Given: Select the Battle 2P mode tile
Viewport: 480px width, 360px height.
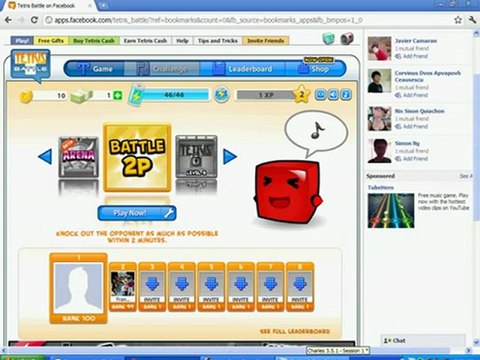Looking at the screenshot, I should pyautogui.click(x=137, y=157).
